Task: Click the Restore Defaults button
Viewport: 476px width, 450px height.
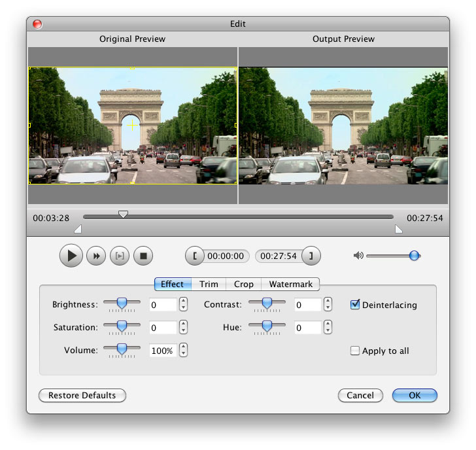Action: (82, 395)
